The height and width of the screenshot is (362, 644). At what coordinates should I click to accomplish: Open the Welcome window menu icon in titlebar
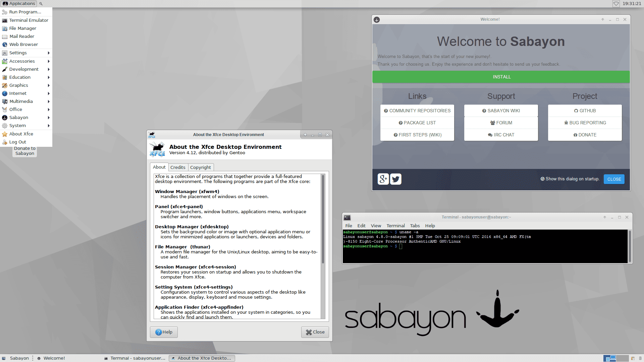tap(377, 19)
